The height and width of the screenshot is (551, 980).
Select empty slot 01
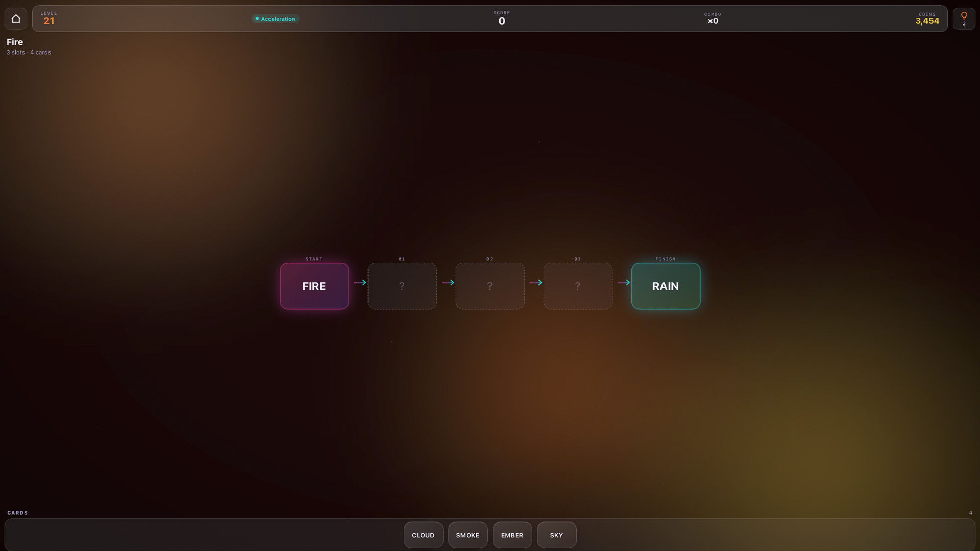click(402, 286)
